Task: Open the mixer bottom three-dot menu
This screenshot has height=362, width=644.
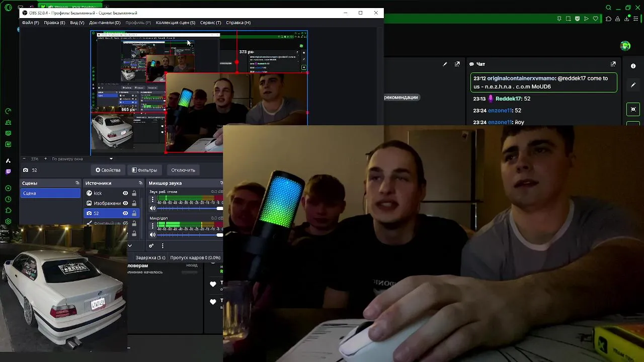Action: click(x=163, y=246)
